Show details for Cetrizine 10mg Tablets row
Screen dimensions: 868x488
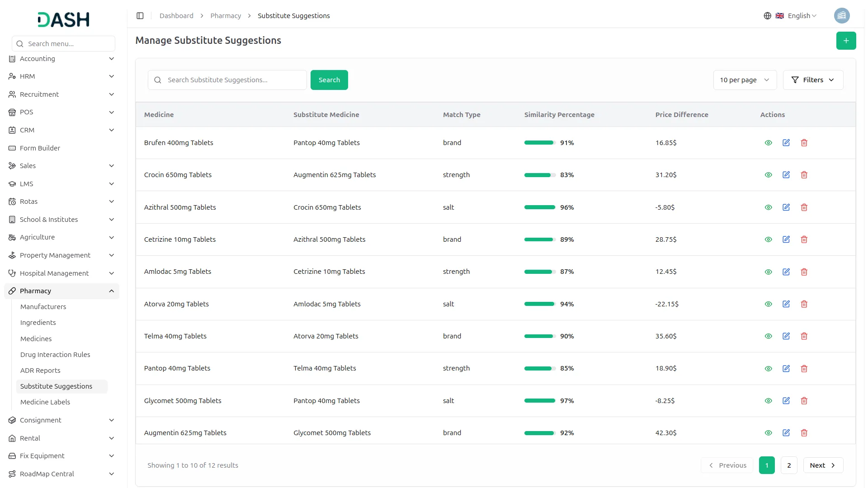click(768, 239)
